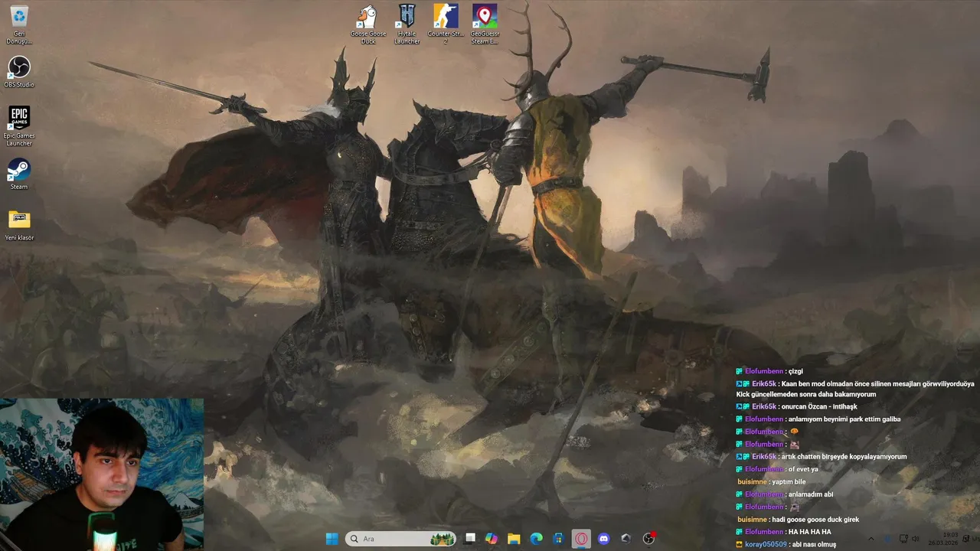Click the taskbar search box labeled Ara
980x551 pixels.
400,539
